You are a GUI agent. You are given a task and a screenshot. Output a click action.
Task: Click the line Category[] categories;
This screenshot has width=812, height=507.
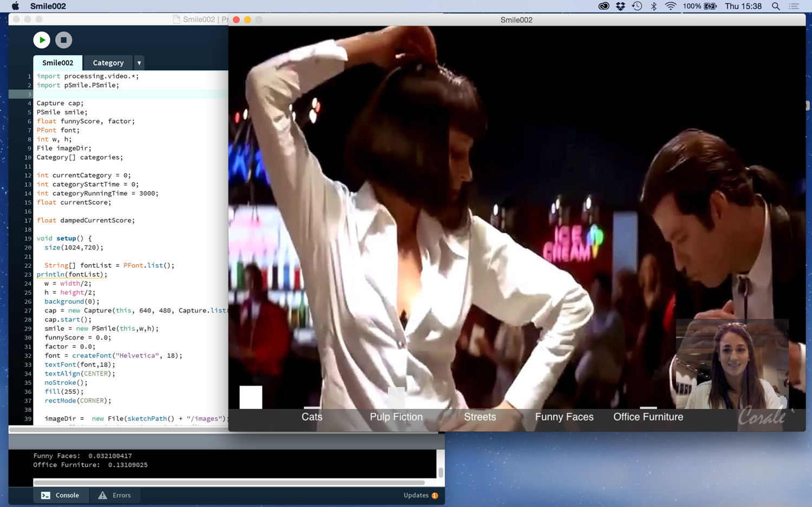click(x=80, y=157)
